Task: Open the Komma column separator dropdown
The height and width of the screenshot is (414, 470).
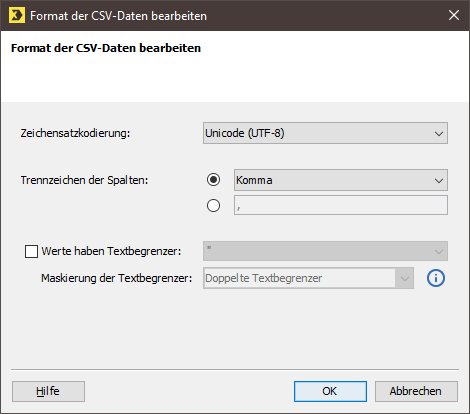Action: coord(341,180)
